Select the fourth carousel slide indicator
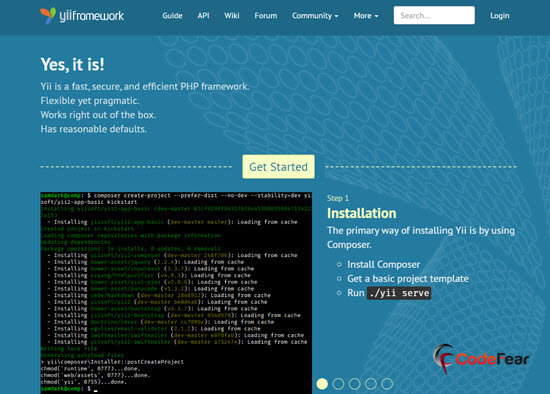 [370, 384]
